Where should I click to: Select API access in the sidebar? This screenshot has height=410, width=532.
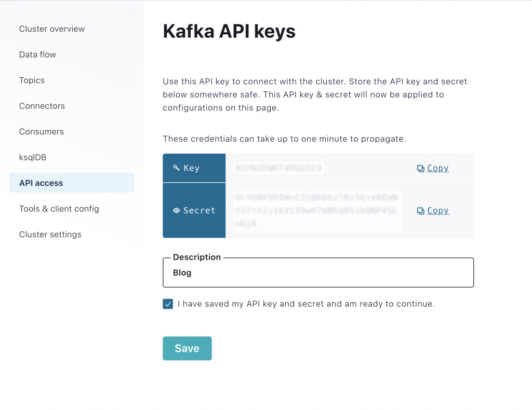[x=41, y=183]
